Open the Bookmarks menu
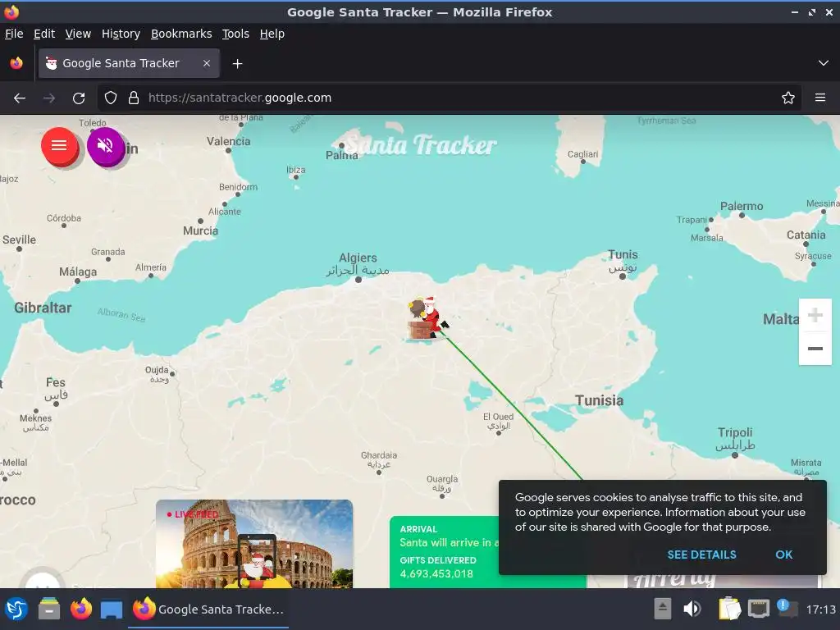The height and width of the screenshot is (630, 840). pyautogui.click(x=181, y=34)
